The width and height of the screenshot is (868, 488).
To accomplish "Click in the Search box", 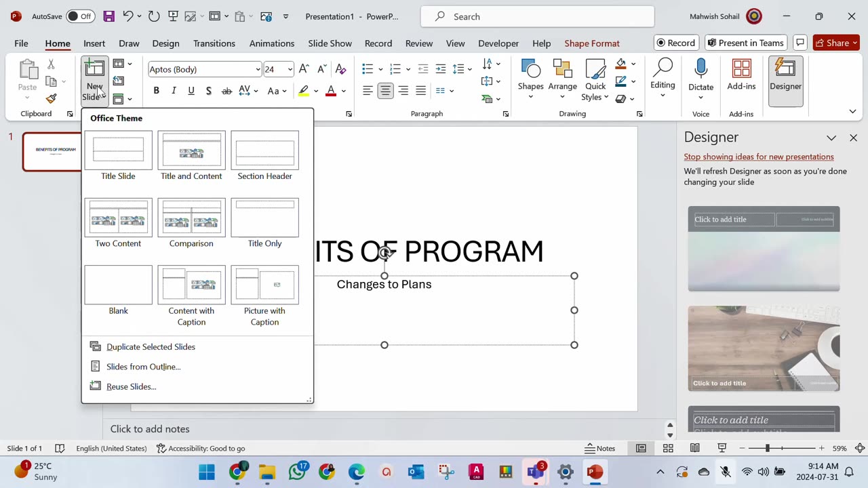I will (x=537, y=16).
